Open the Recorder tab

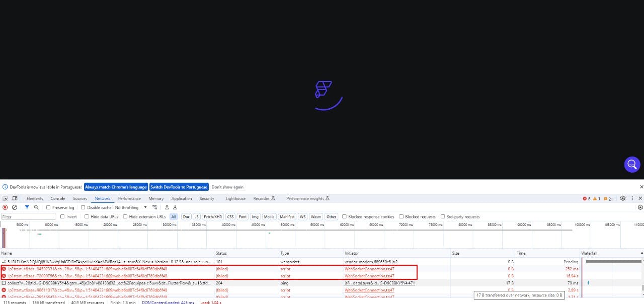[x=264, y=198]
